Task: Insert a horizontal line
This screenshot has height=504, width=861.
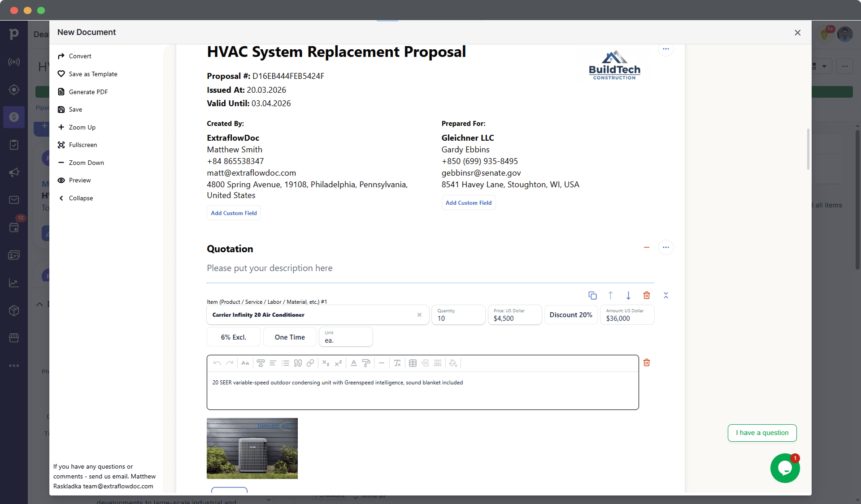Action: pyautogui.click(x=382, y=363)
